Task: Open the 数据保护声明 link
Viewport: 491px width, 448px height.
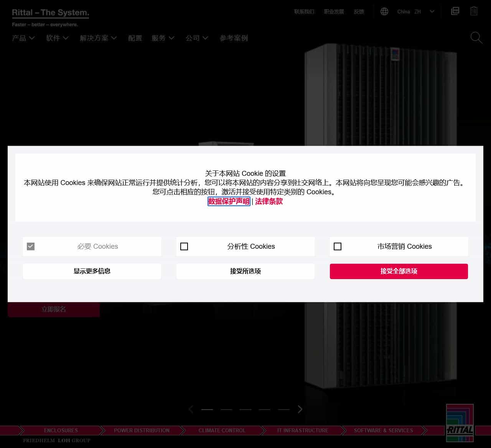Action: click(x=229, y=202)
